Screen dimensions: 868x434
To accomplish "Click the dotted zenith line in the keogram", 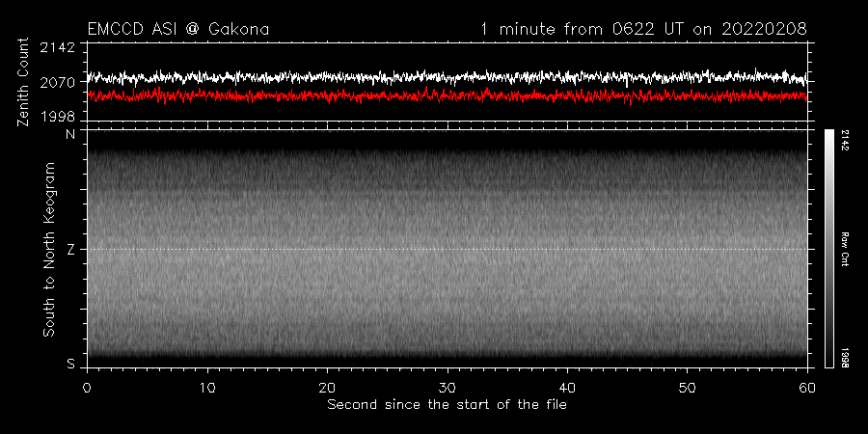I will click(x=447, y=249).
